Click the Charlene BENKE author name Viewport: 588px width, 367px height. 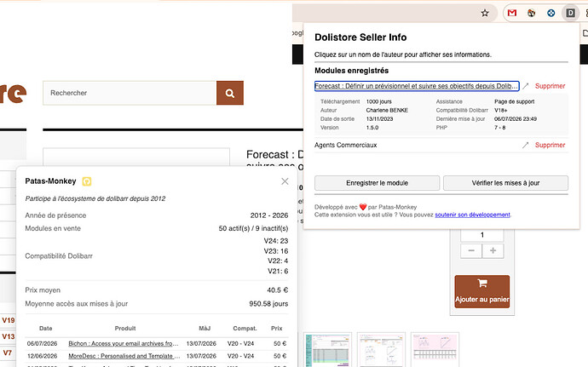(x=387, y=110)
